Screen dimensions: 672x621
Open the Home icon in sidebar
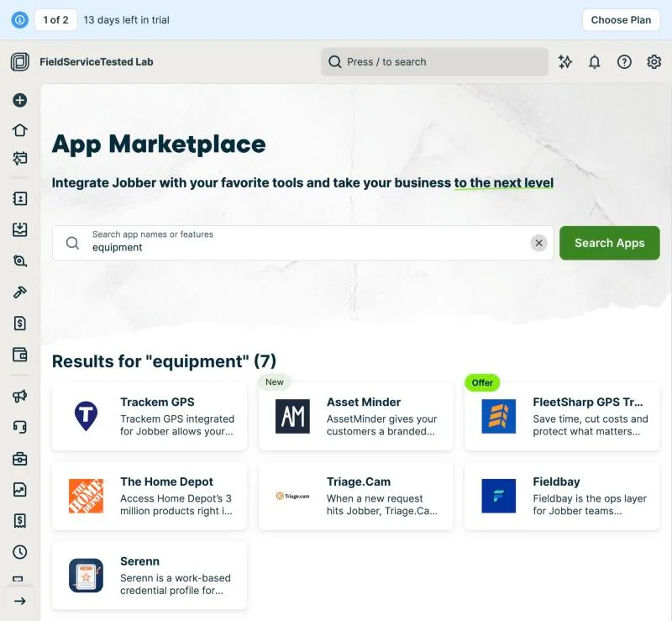tap(19, 130)
